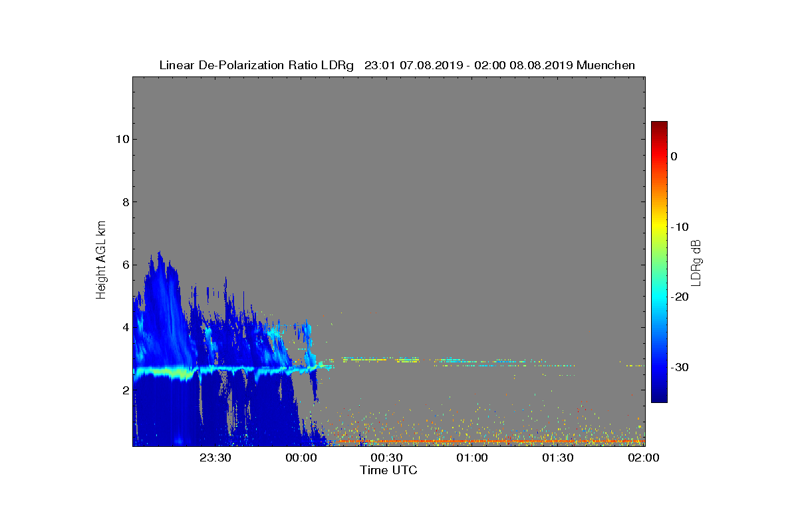Click the height tick label 2
Image resolution: width=798 pixels, height=532 pixels.
click(x=124, y=390)
